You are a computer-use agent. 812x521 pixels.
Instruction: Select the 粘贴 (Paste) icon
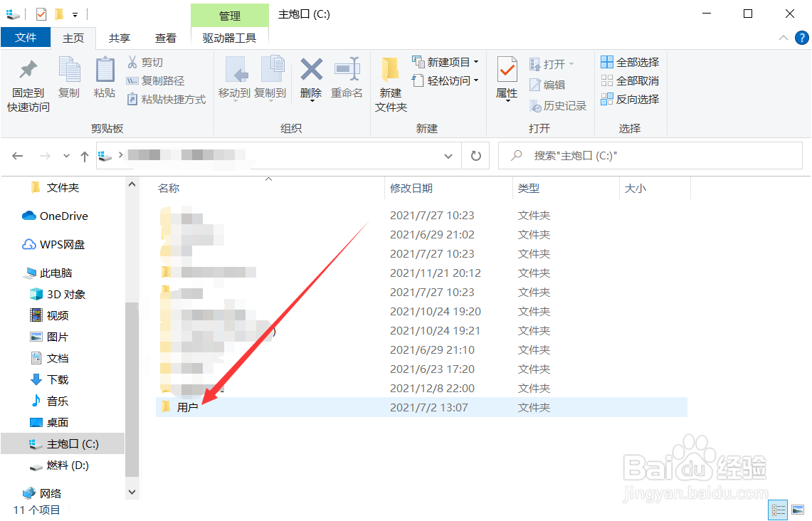click(105, 80)
